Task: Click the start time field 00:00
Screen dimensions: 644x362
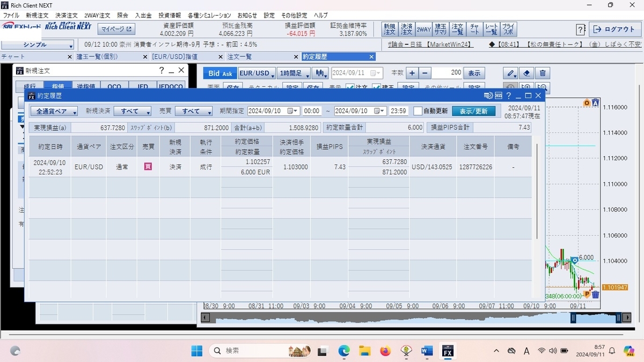Action: coord(312,111)
